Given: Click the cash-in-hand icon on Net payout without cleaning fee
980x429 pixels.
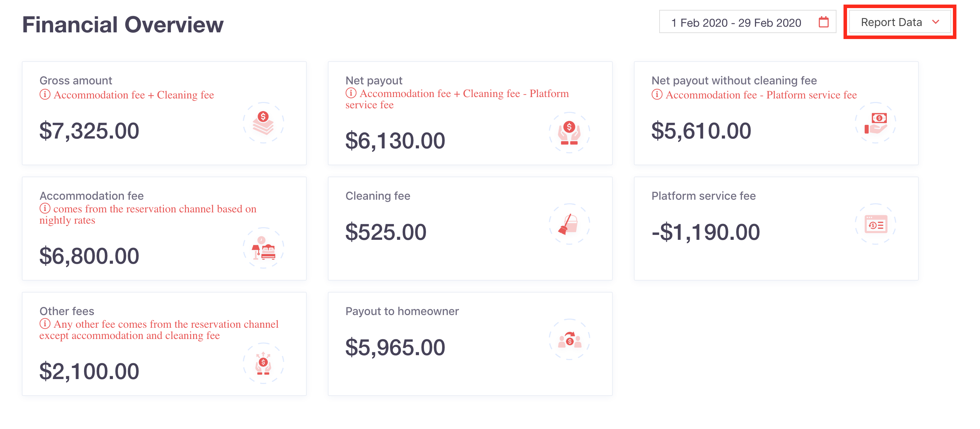Looking at the screenshot, I should 876,122.
